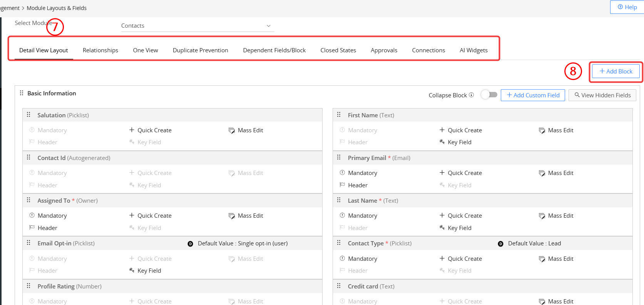Screen dimensions: 644x305
Task: Open the Select Module dropdown showing Contacts
Action: (197, 26)
